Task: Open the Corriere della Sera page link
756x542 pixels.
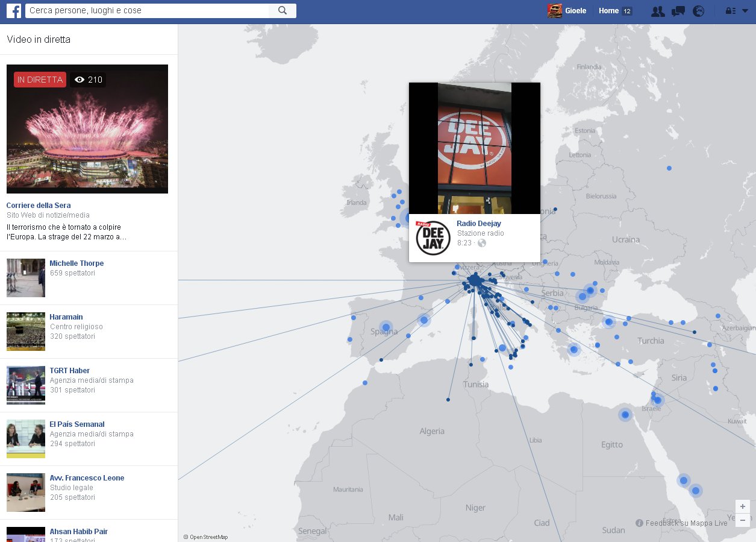Action: click(x=38, y=206)
